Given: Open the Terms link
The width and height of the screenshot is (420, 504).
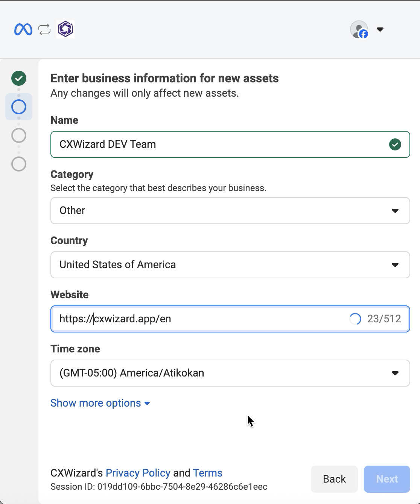Looking at the screenshot, I should 208,473.
